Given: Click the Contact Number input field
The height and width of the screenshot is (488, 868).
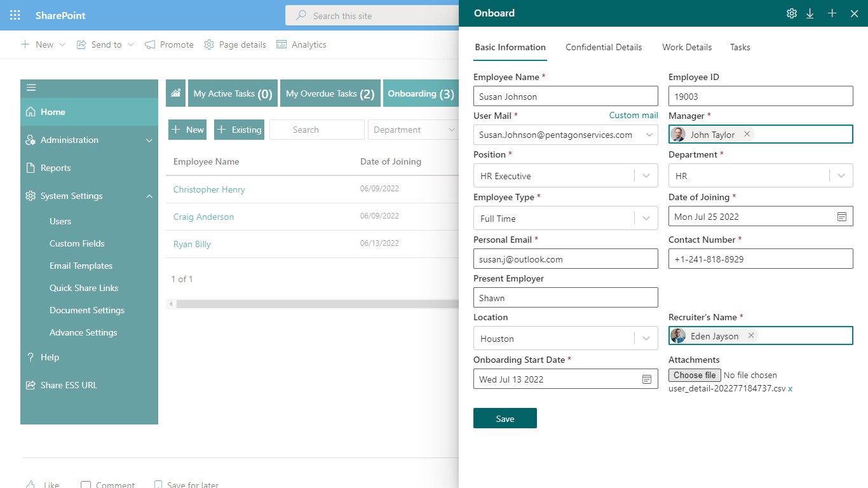Looking at the screenshot, I should click(x=761, y=259).
